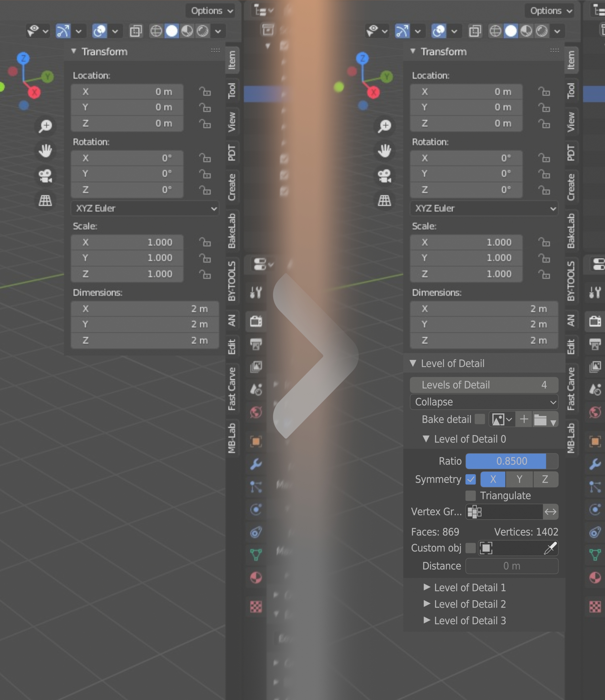This screenshot has width=605, height=700.
Task: Toggle Symmetry Y axis button
Action: 520,479
